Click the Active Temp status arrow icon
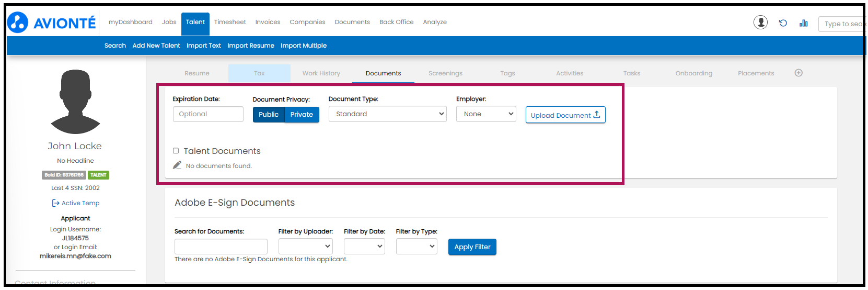The width and height of the screenshot is (868, 290). point(55,203)
